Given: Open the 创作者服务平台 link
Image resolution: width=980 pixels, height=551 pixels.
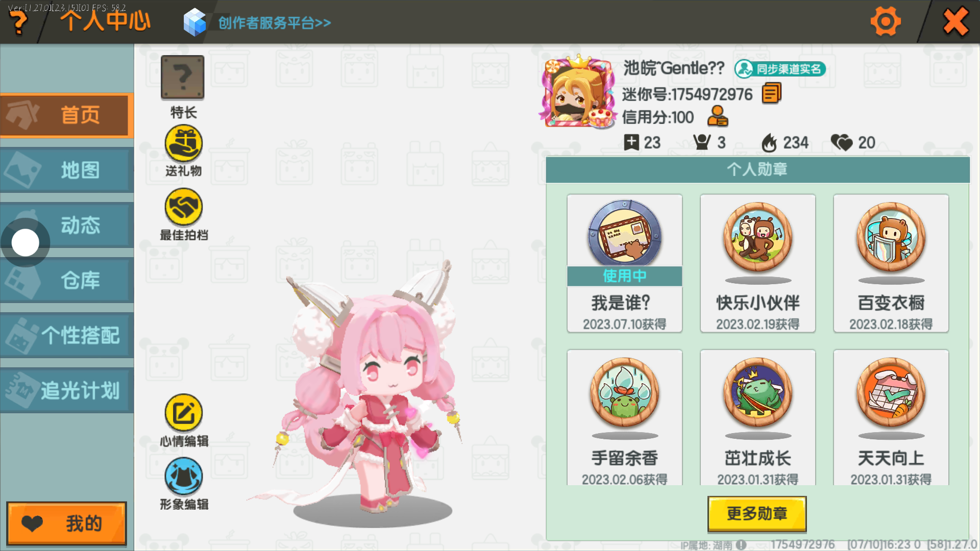Looking at the screenshot, I should tap(275, 23).
